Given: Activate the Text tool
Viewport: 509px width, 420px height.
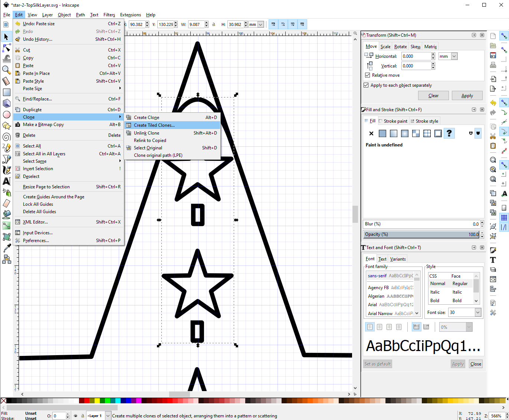Looking at the screenshot, I should pyautogui.click(x=6, y=181).
